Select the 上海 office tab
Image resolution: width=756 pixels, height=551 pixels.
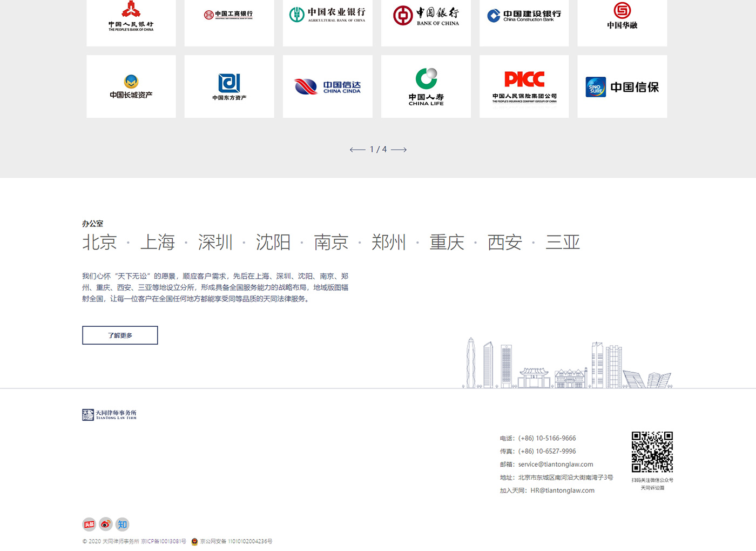click(x=158, y=242)
